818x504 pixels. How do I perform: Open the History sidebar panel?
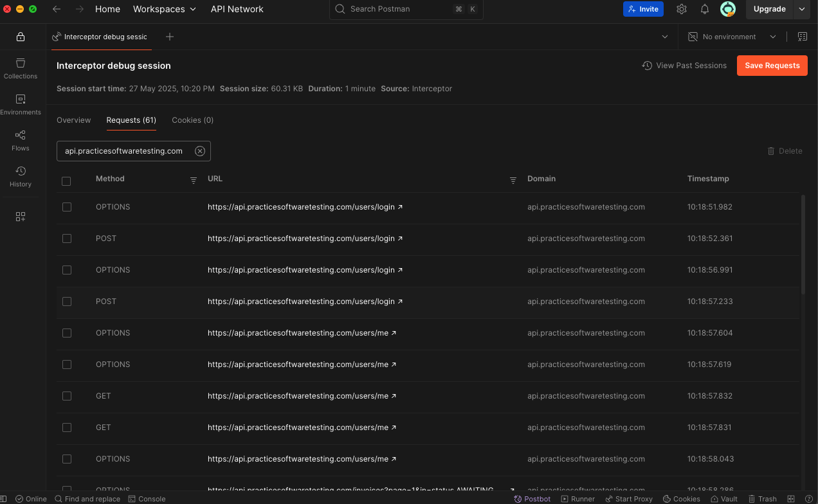[x=21, y=176]
